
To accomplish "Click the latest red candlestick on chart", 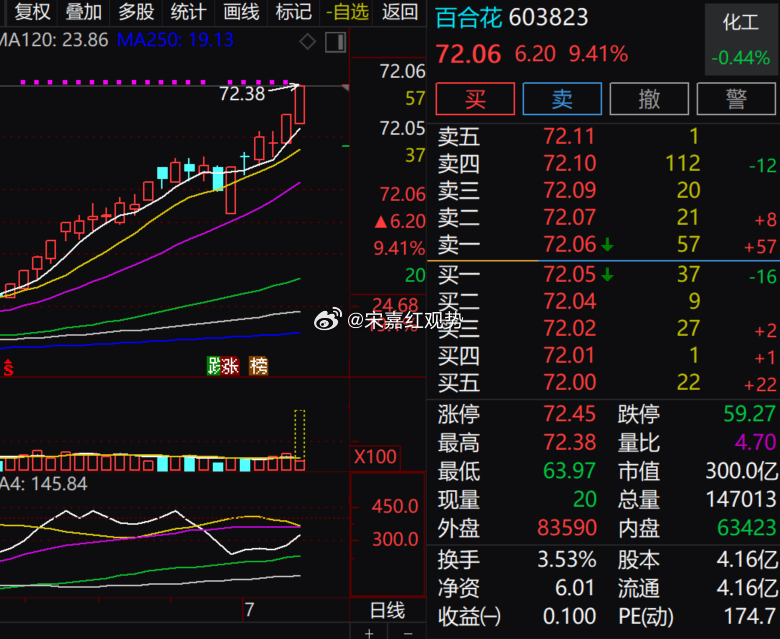I will tap(299, 104).
